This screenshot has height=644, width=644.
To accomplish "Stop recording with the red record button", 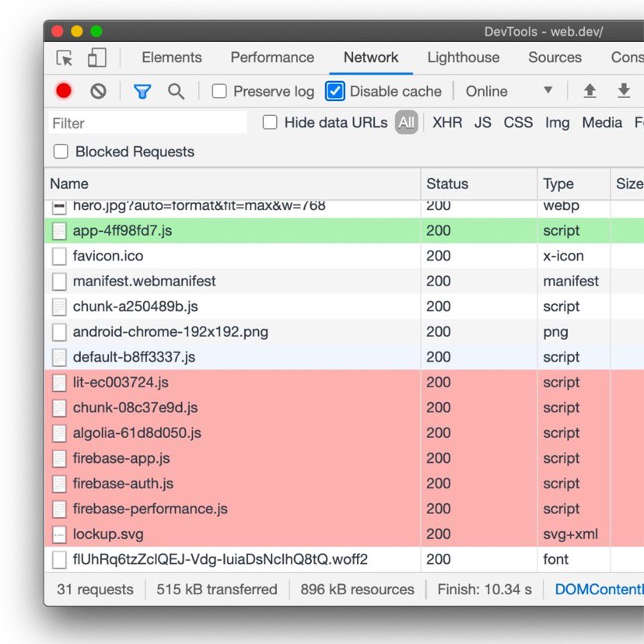I will point(64,91).
